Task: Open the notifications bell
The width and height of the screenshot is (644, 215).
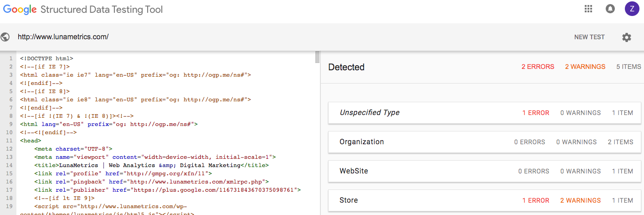Action: 610,9
